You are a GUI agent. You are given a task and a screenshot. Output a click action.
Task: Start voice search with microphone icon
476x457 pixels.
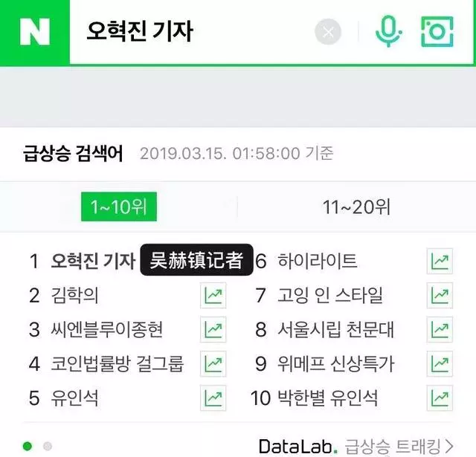pos(388,31)
